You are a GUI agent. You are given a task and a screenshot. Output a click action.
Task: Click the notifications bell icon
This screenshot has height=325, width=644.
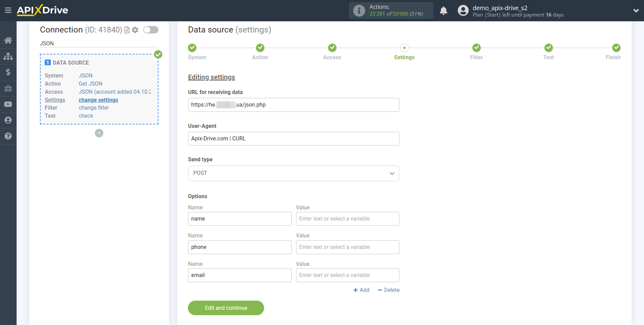click(x=444, y=11)
